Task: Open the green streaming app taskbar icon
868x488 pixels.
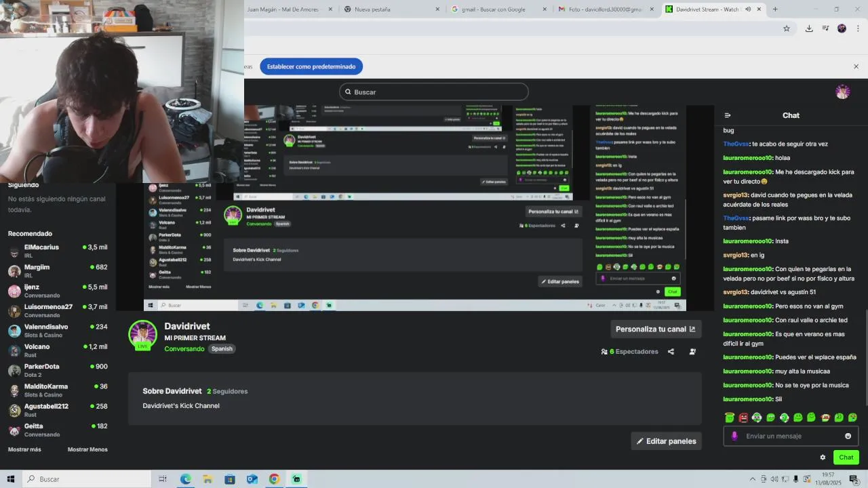Action: 296,479
